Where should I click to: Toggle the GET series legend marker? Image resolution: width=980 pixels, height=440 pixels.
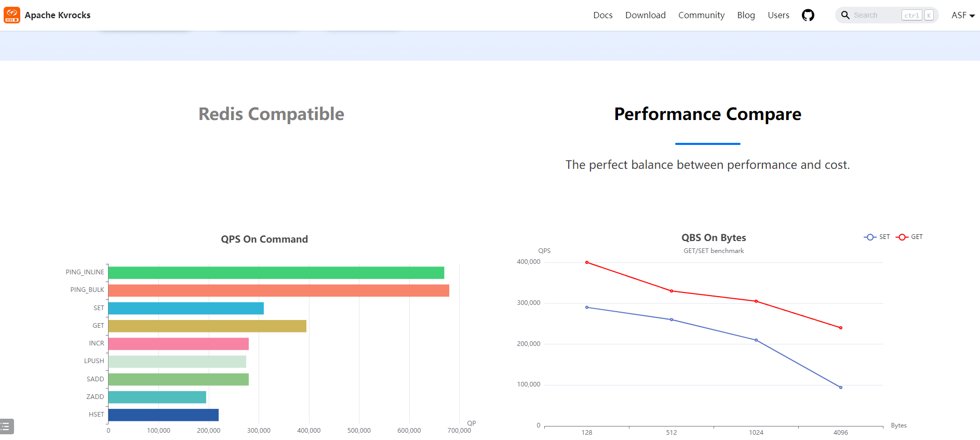tap(902, 237)
